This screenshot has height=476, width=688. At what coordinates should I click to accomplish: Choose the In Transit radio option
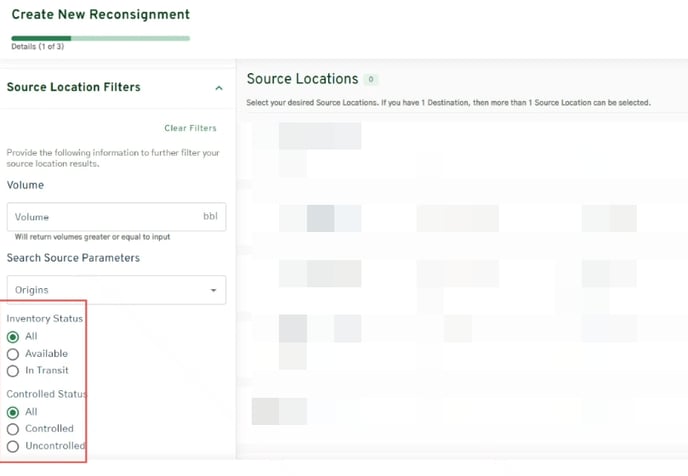(13, 371)
